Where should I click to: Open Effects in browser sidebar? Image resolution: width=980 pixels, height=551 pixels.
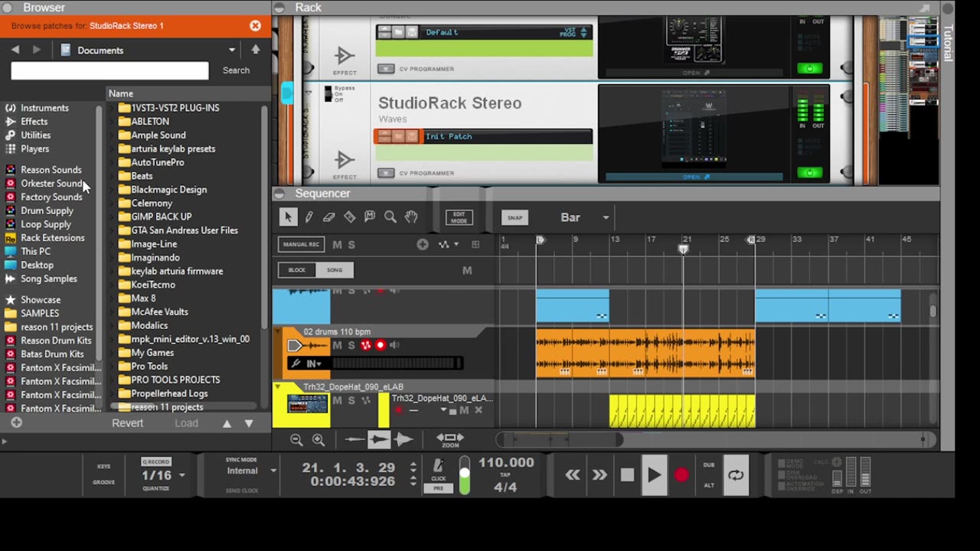pyautogui.click(x=34, y=122)
